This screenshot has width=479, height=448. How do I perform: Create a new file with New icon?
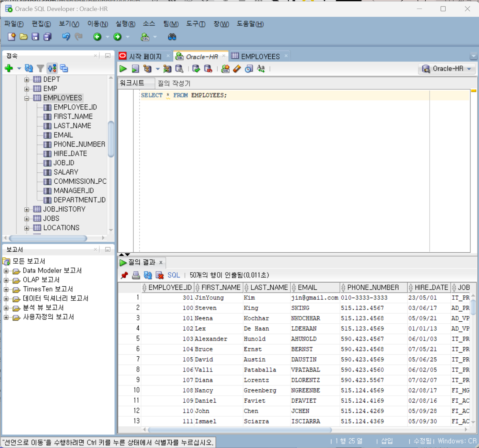click(11, 37)
